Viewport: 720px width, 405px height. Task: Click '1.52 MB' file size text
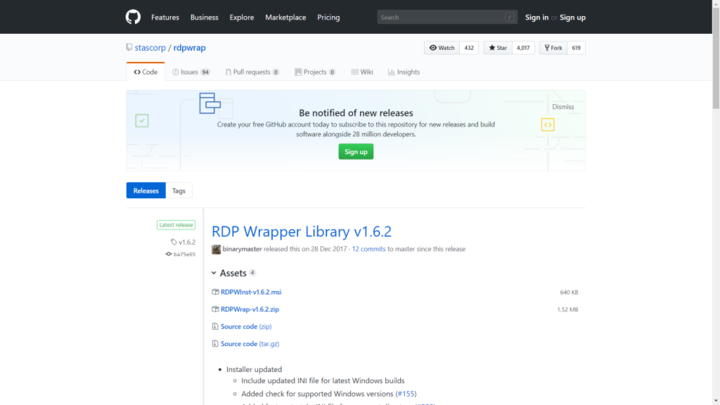[x=568, y=309]
